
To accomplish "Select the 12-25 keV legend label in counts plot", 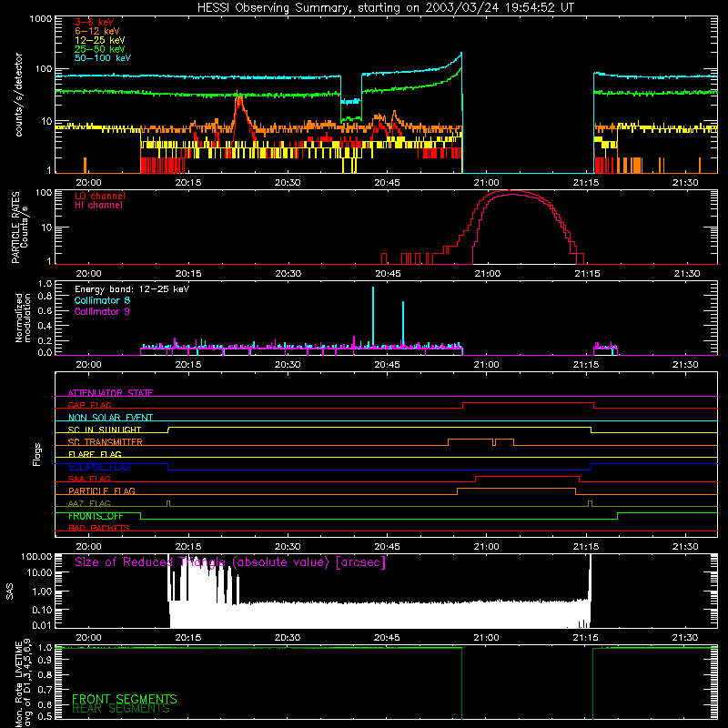I will [x=100, y=40].
